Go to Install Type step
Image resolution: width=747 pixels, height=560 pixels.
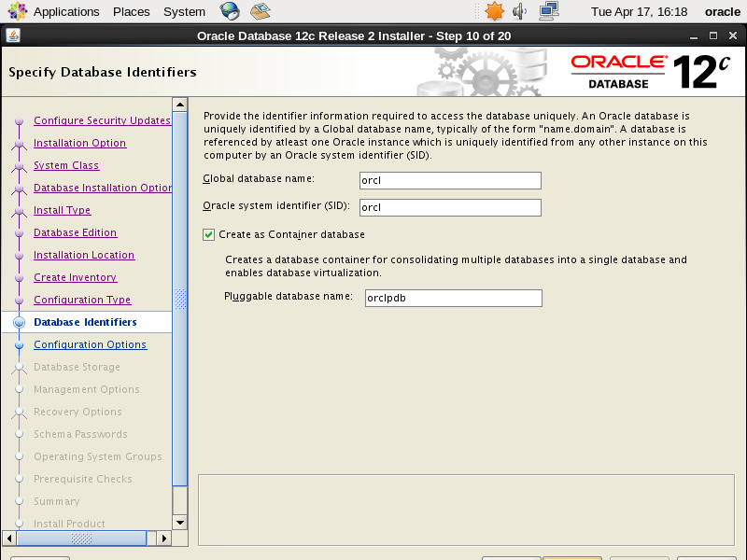(63, 210)
